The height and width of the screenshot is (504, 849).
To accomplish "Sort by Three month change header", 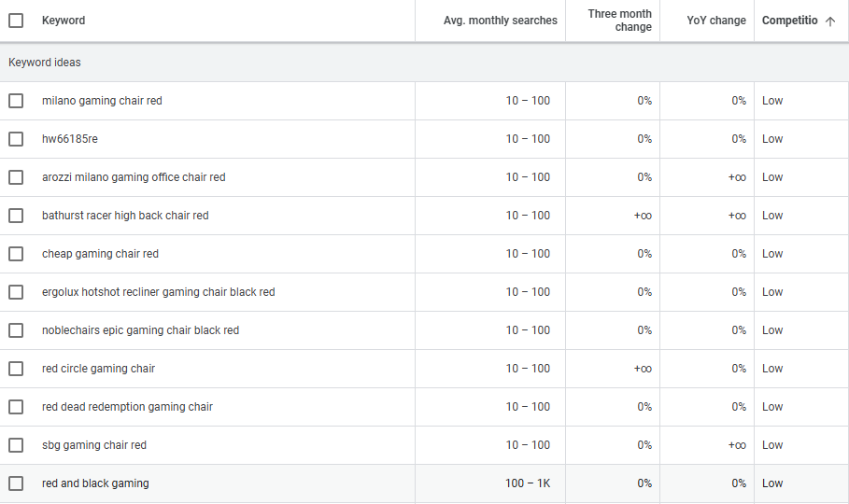I will [x=619, y=21].
